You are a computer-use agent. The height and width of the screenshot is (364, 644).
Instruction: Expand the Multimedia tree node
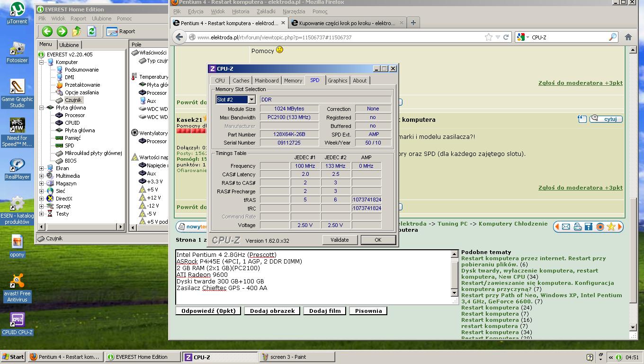(x=42, y=176)
